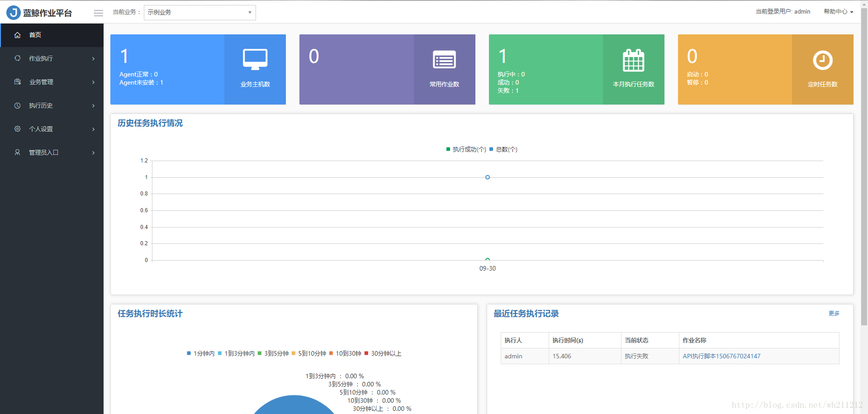Open the 首页 menu item
The width and height of the screenshot is (868, 414).
52,35
